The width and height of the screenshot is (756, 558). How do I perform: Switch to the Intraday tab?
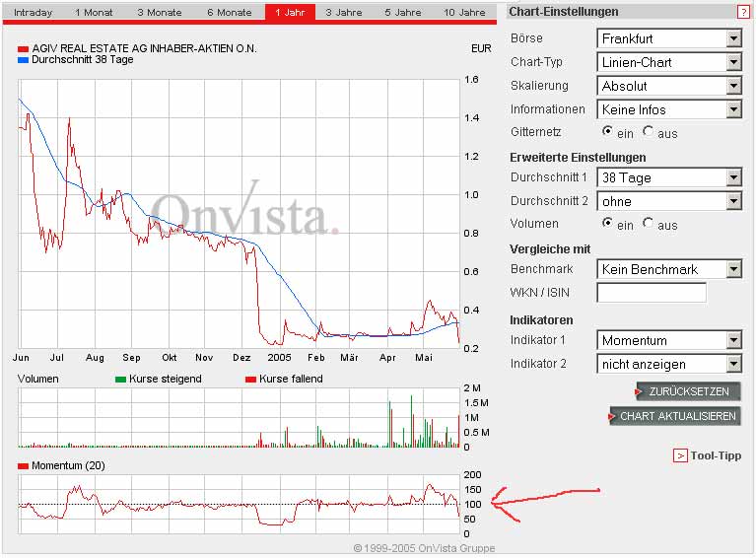pos(34,13)
